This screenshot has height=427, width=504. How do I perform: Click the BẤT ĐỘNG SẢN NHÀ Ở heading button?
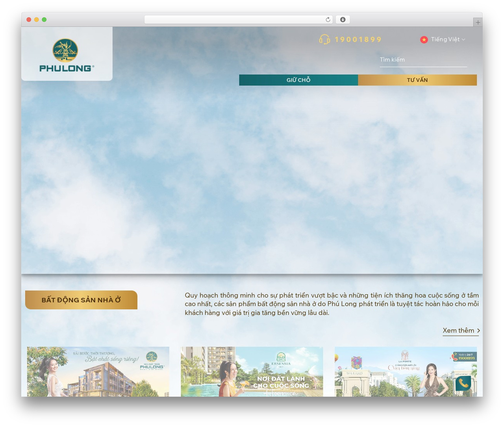point(81,300)
